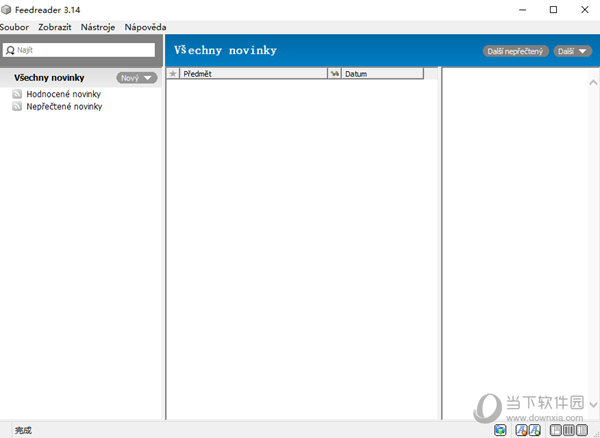Open the Soubor menu
The width and height of the screenshot is (600, 438).
[x=14, y=27]
